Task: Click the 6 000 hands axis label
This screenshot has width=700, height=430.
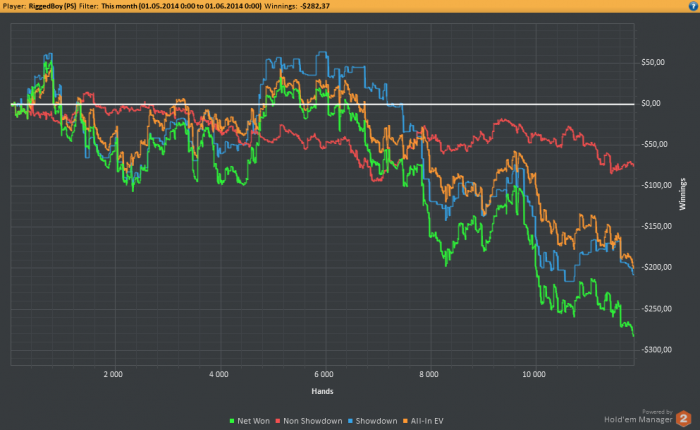Action: pyautogui.click(x=324, y=374)
